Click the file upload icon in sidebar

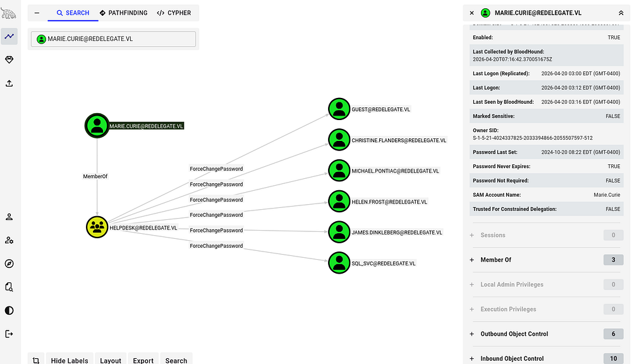click(9, 83)
